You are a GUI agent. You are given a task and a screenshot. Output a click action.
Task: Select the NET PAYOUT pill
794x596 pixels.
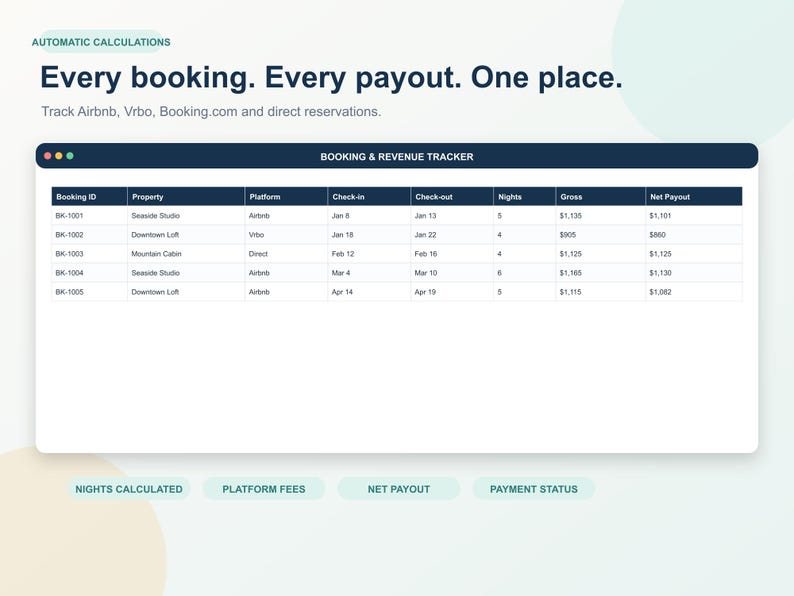[x=399, y=489]
